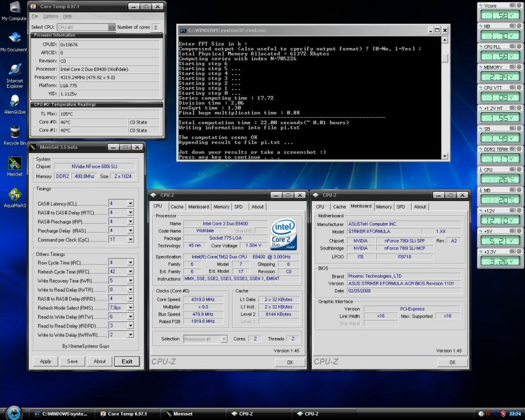Screen dimensions: 525x420
Task: Open the Help menu in Core Temp
Action: tap(67, 16)
